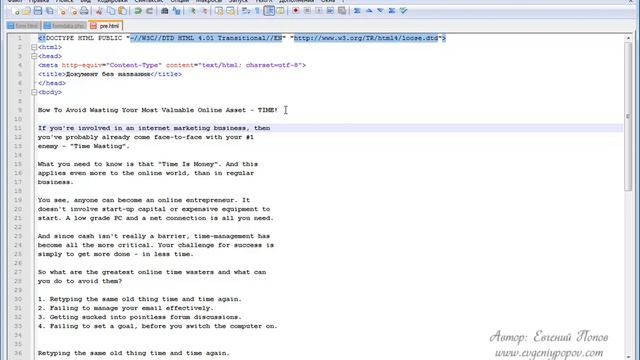Viewport: 640px width, 360px height.
Task: Click the vertical scrollbar up arrow
Action: [628, 38]
